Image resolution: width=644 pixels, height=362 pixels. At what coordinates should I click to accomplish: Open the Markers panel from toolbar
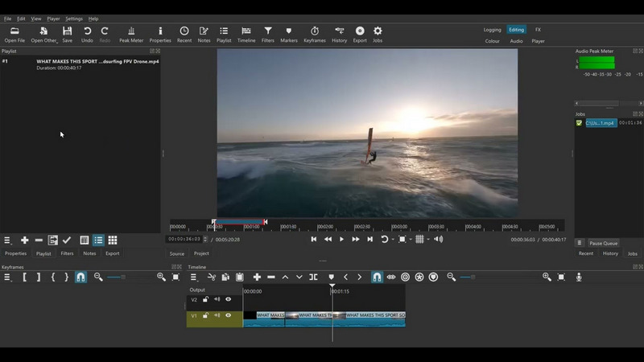click(x=289, y=35)
